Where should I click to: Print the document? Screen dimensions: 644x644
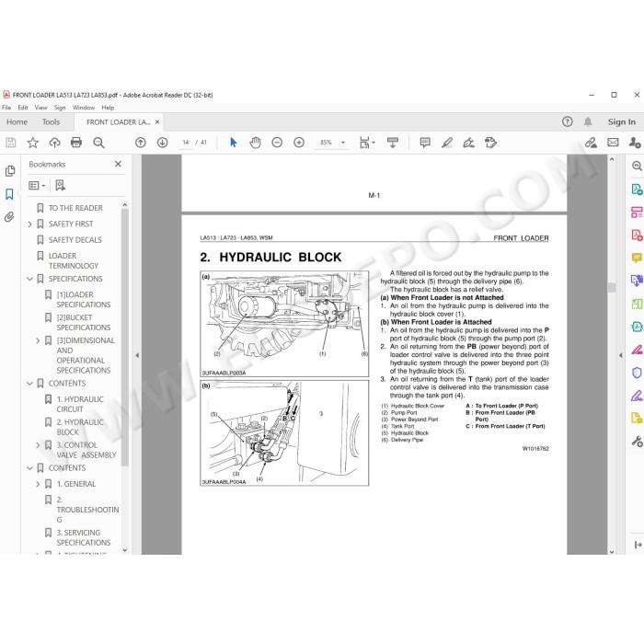(x=76, y=143)
